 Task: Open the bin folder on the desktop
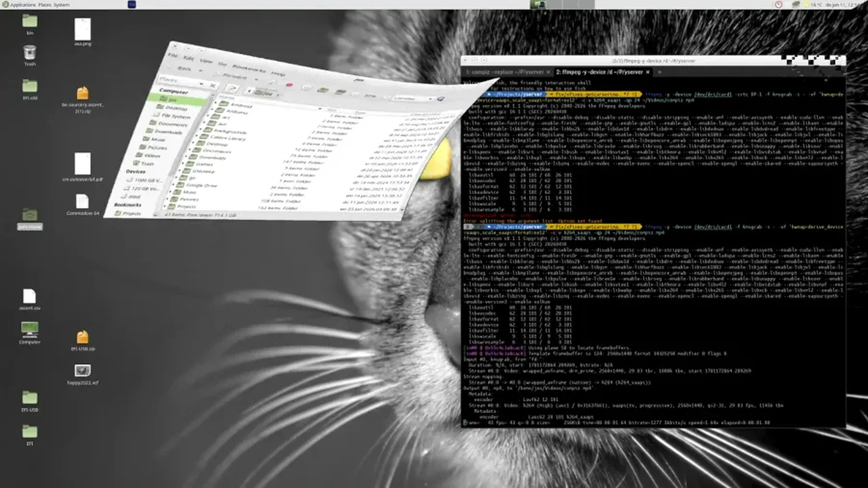[30, 24]
